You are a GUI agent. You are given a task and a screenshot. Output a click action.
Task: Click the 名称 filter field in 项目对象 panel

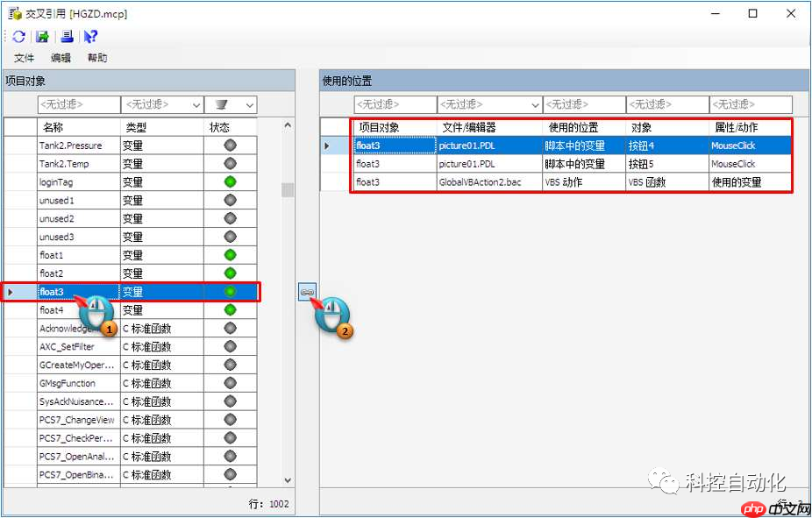79,104
